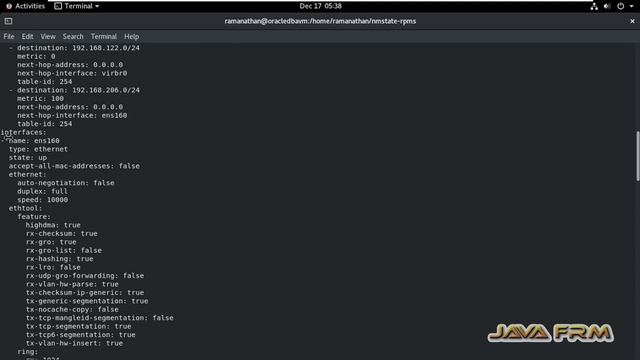
Task: Open the Search menu
Action: point(73,37)
